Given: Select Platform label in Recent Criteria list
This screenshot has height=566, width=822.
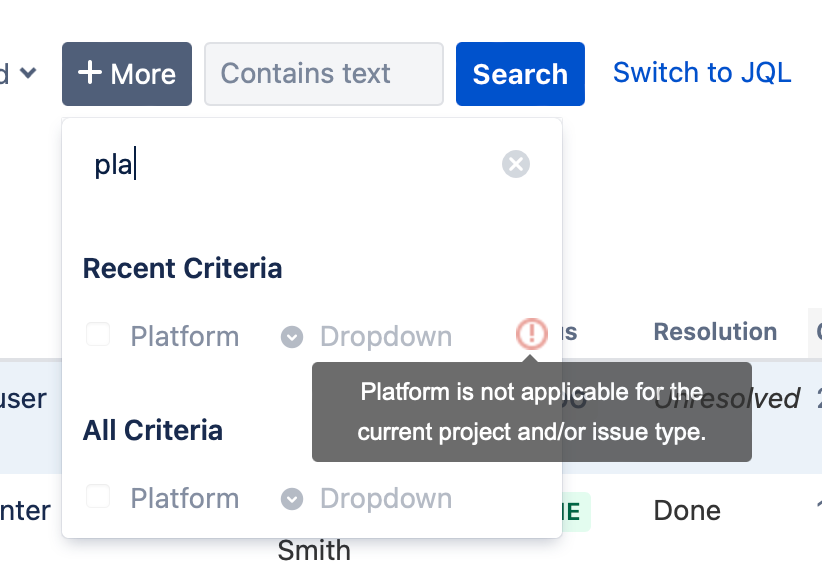Looking at the screenshot, I should pos(185,336).
